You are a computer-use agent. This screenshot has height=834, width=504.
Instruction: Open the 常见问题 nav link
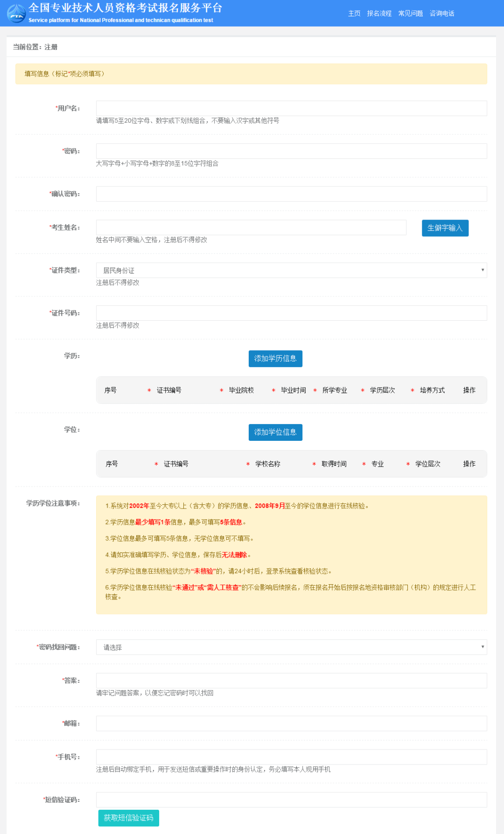coord(410,14)
